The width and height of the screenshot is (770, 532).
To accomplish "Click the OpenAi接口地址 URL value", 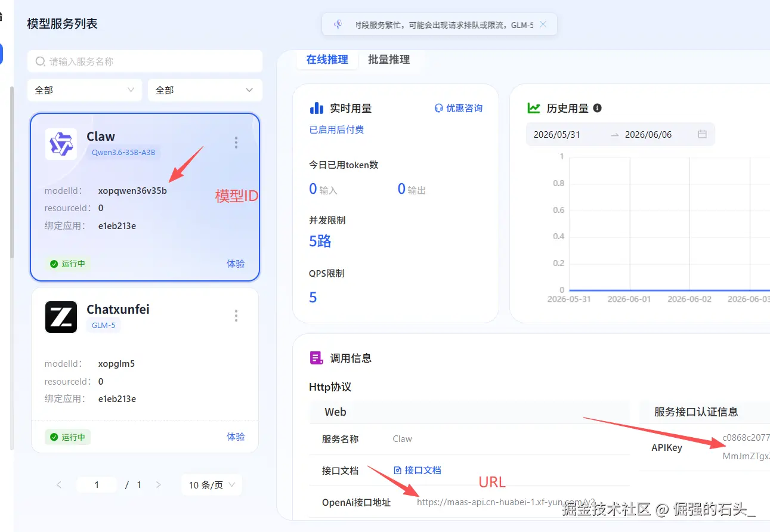I will 506,502.
